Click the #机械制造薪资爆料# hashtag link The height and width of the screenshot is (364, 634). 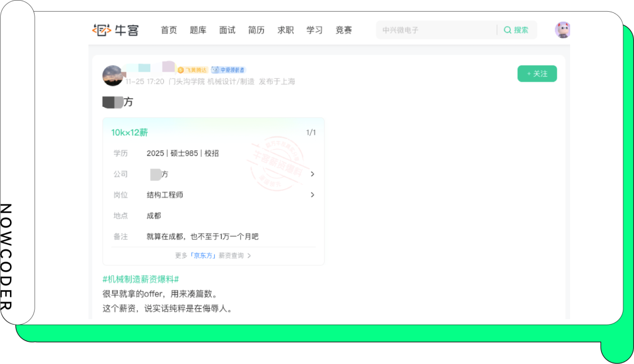click(140, 279)
